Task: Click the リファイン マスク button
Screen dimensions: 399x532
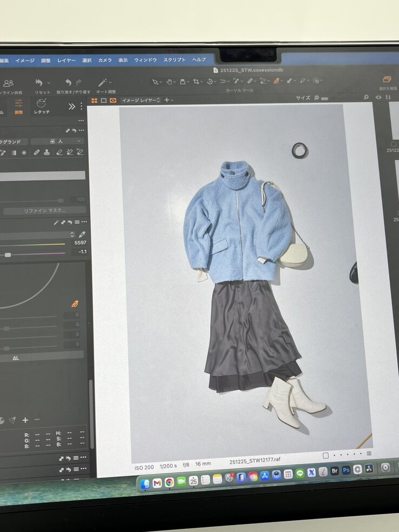Action: coord(45,211)
